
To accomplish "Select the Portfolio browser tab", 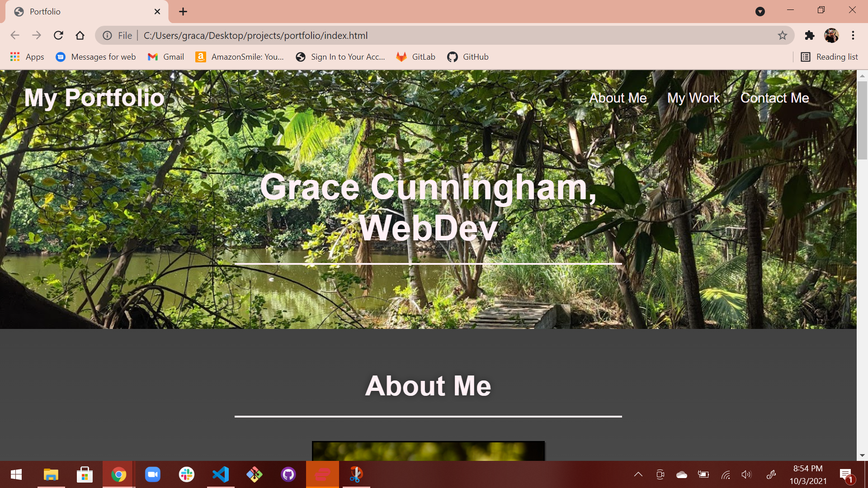I will pos(86,12).
